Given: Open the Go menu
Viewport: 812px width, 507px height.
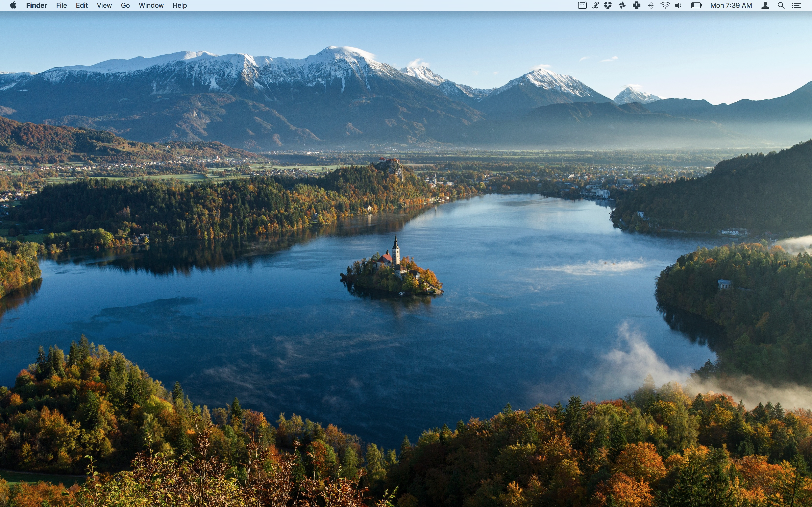Looking at the screenshot, I should coord(125,5).
